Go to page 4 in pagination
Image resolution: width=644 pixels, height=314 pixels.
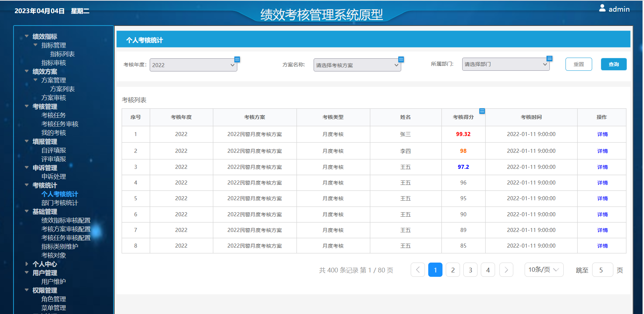[x=488, y=270]
